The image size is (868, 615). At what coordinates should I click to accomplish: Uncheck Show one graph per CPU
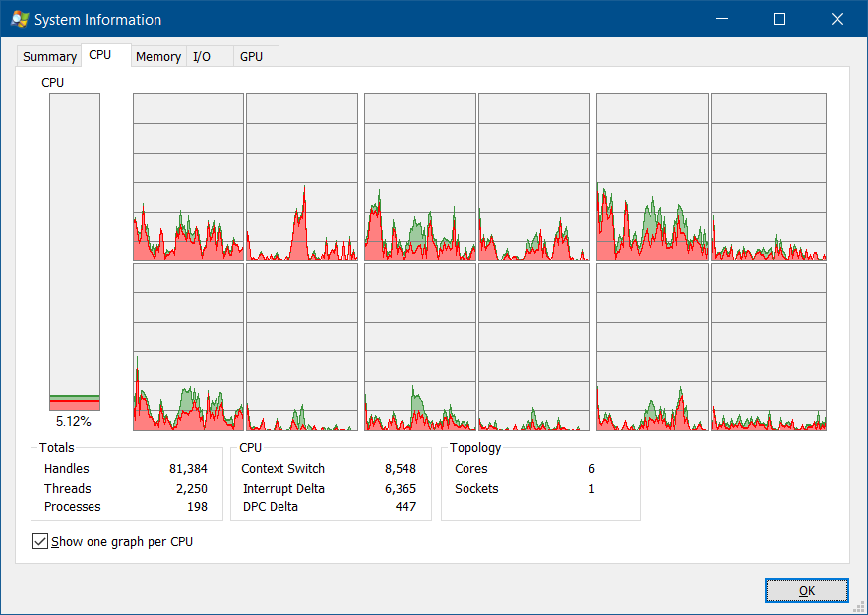(x=40, y=541)
